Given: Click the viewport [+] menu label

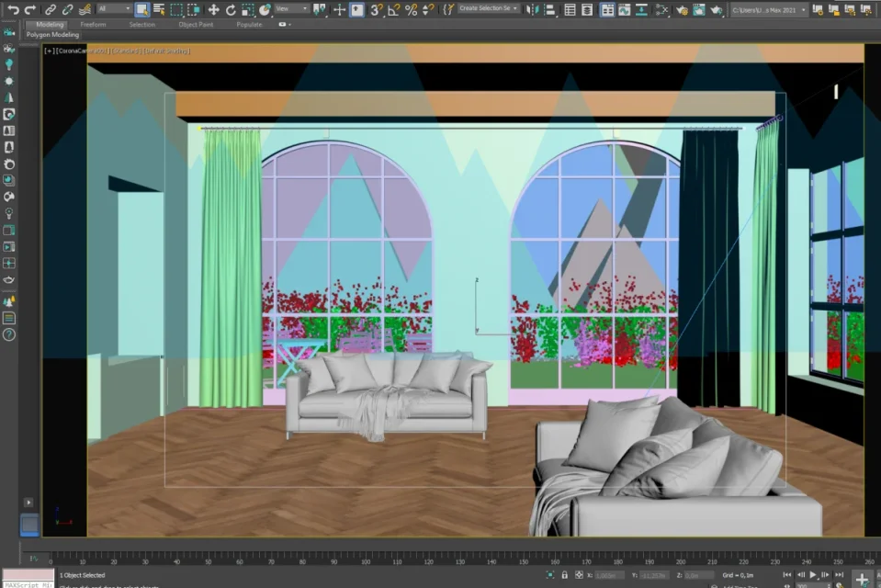Looking at the screenshot, I should coord(49,51).
